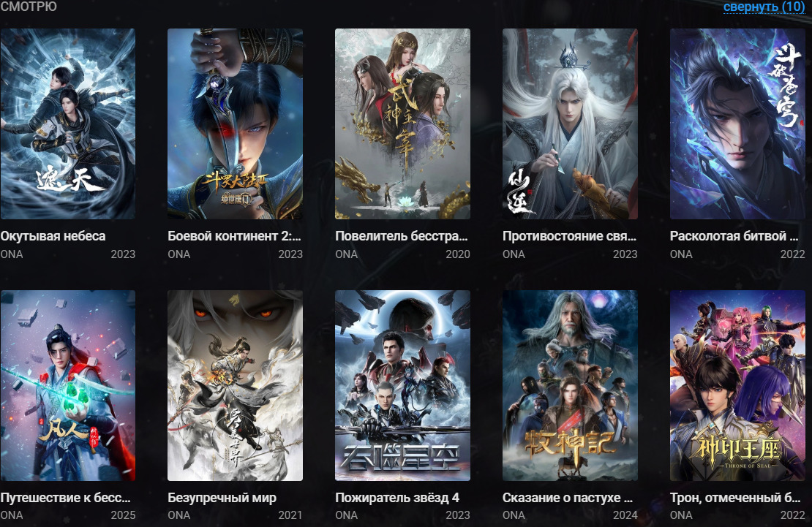This screenshot has height=527, width=812.
Task: Open the 'Путешествие к бесс...' poster thumbnail
Action: pos(68,385)
